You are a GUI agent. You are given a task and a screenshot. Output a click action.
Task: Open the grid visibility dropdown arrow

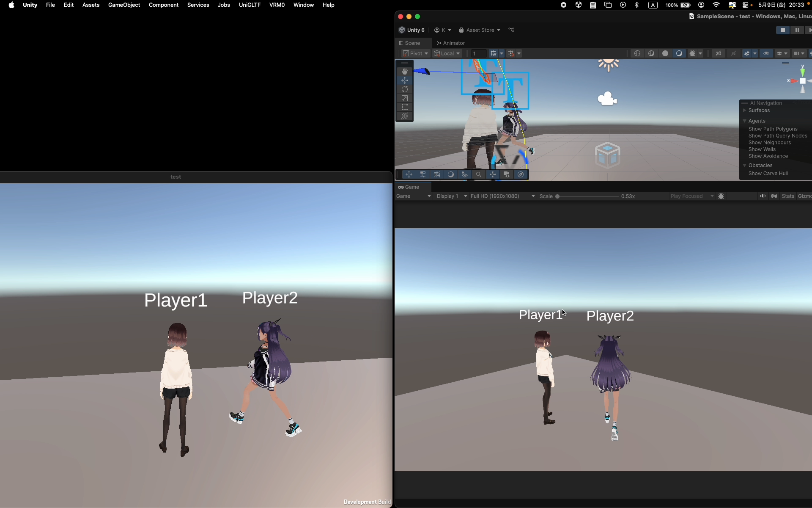point(502,53)
